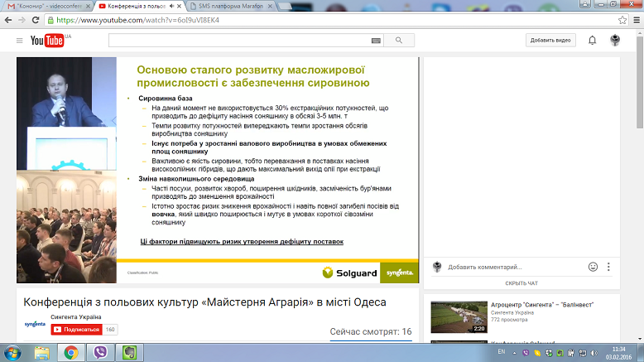Close the Gmail Кононир tab
The image size is (644, 362).
click(x=88, y=6)
